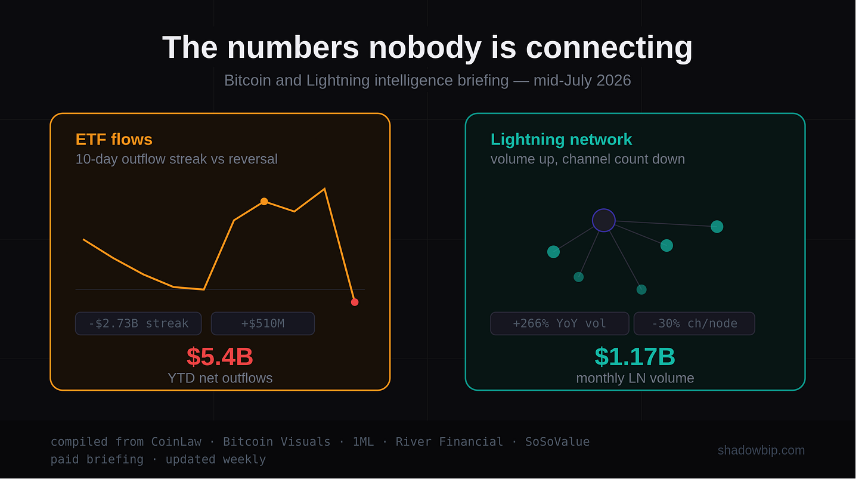Click the peak of the orange ETF line
Viewport: 868px width, 491px height.
tap(324, 189)
